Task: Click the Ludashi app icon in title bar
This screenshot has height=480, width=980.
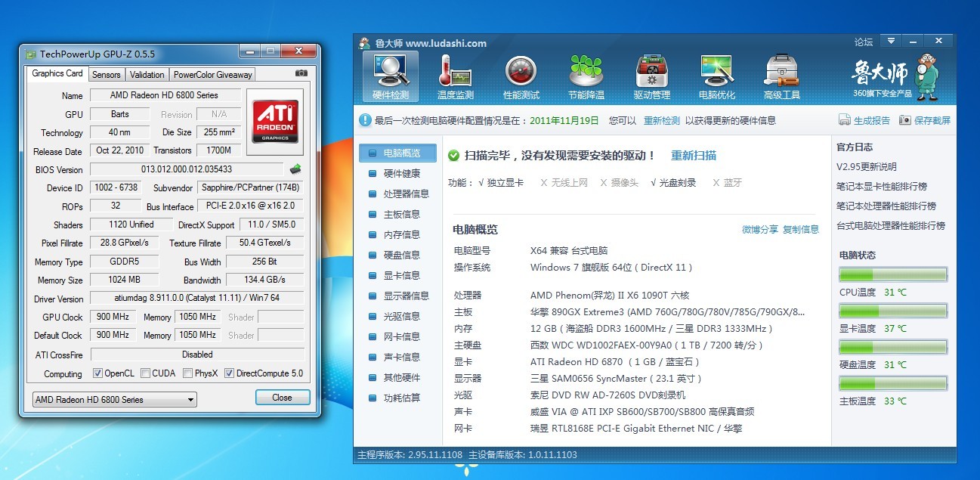Action: [364, 43]
